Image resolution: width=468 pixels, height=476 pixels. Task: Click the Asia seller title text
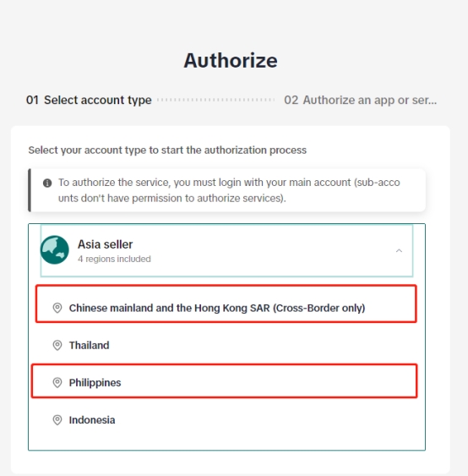click(105, 244)
